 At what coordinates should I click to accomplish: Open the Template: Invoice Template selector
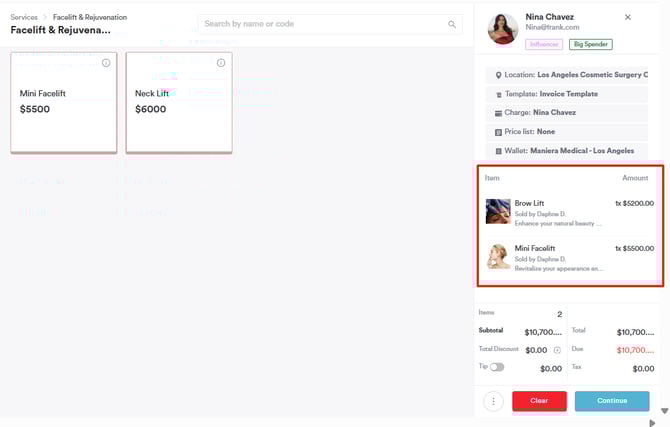[570, 94]
